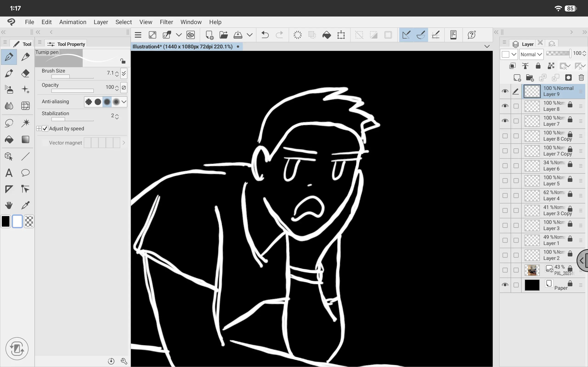Delete layer with trash icon
The height and width of the screenshot is (367, 588).
pos(581,78)
